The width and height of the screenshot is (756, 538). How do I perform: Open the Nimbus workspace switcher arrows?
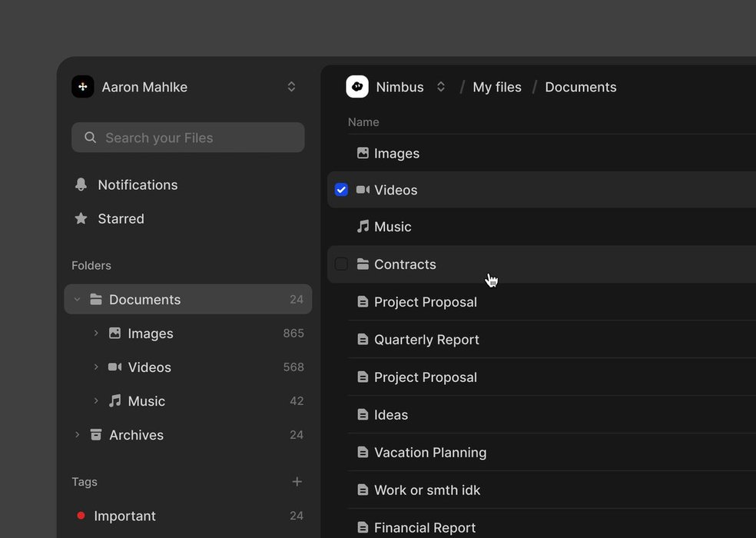(x=441, y=87)
